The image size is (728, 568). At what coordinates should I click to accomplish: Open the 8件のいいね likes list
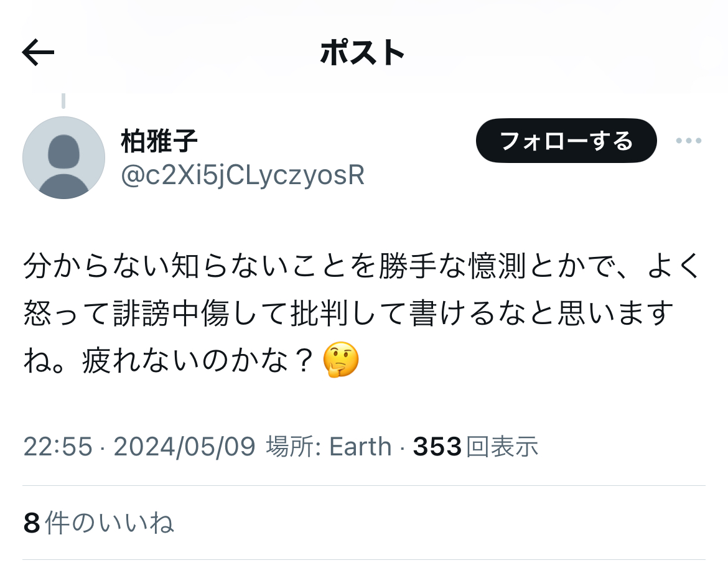[x=98, y=523]
